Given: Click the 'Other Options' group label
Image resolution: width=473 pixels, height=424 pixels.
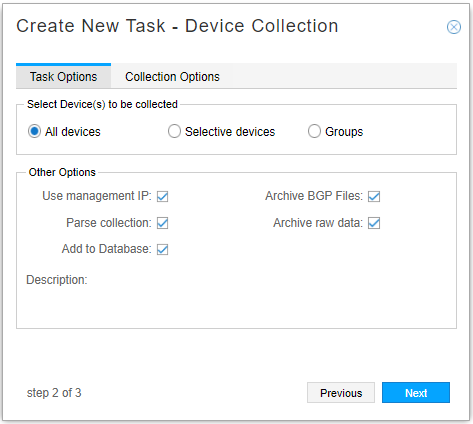Looking at the screenshot, I should pyautogui.click(x=62, y=172).
